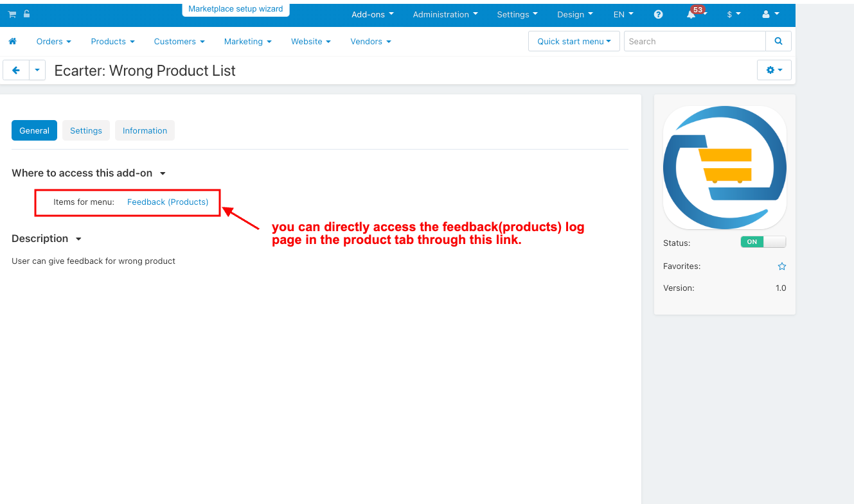Click the version value 1.0

781,288
